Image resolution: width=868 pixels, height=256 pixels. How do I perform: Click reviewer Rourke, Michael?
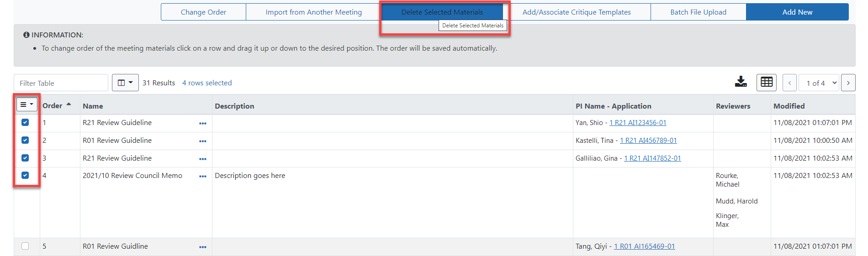pyautogui.click(x=727, y=180)
